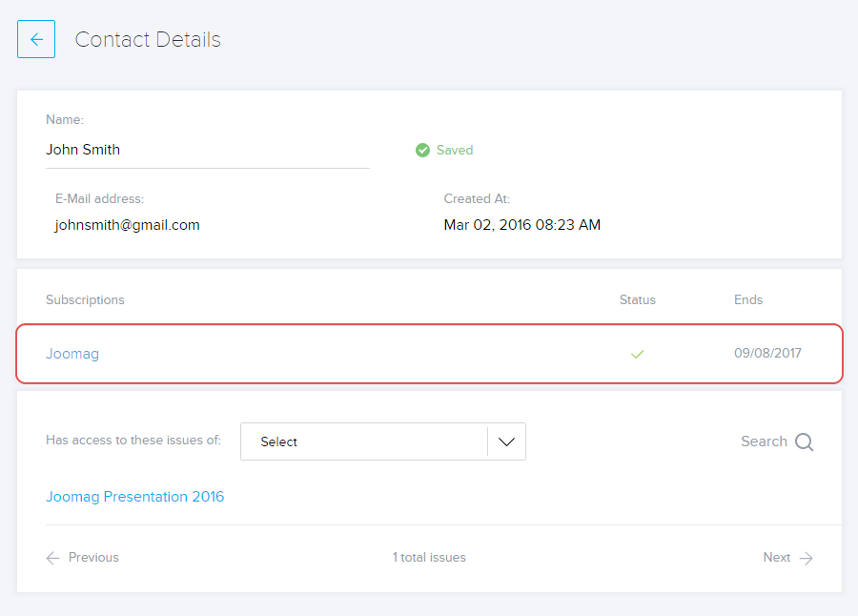Click the back arrow button
This screenshot has height=616, width=858.
pyautogui.click(x=36, y=39)
